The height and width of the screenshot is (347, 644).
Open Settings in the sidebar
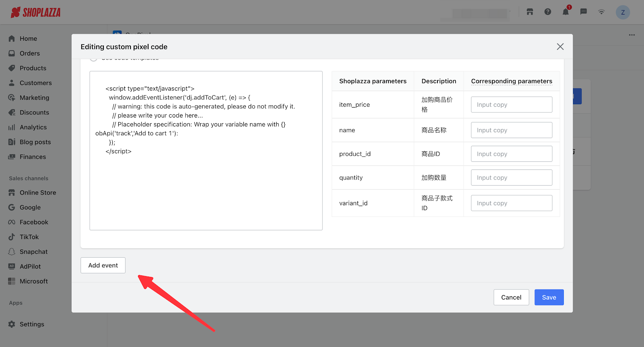[x=32, y=324]
